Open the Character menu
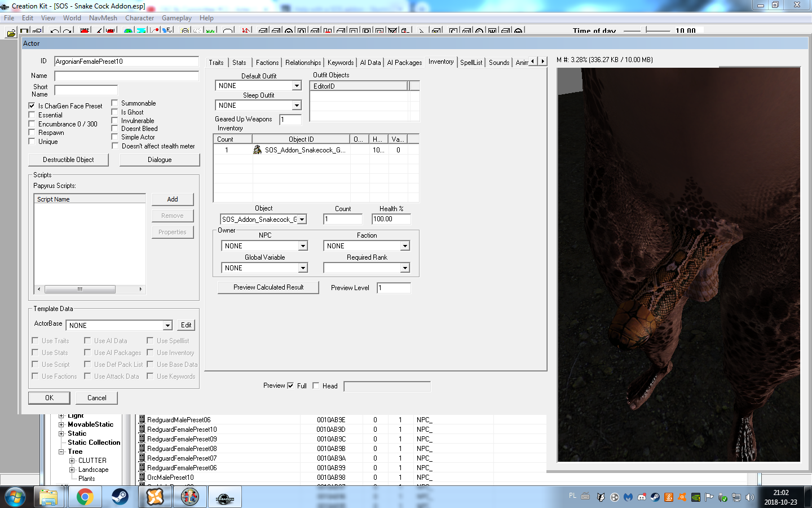Image resolution: width=812 pixels, height=508 pixels. [140, 18]
